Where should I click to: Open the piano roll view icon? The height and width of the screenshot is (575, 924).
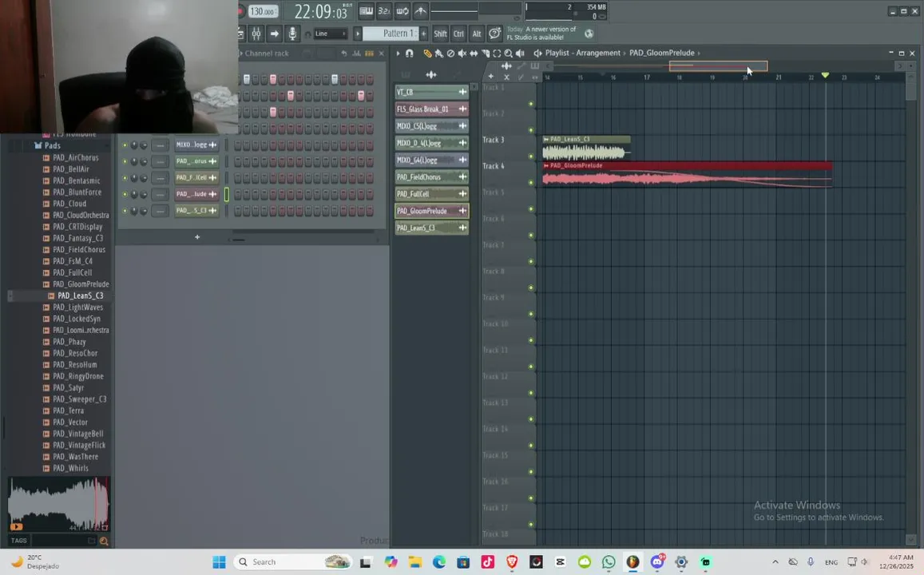366,10
